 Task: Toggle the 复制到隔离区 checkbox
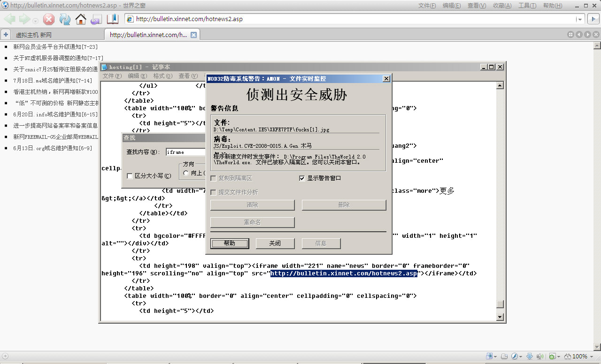(x=214, y=178)
